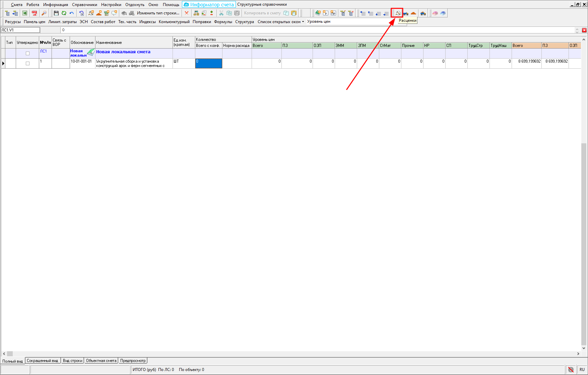
Task: Save using the floppy disk icon
Action: [x=56, y=13]
